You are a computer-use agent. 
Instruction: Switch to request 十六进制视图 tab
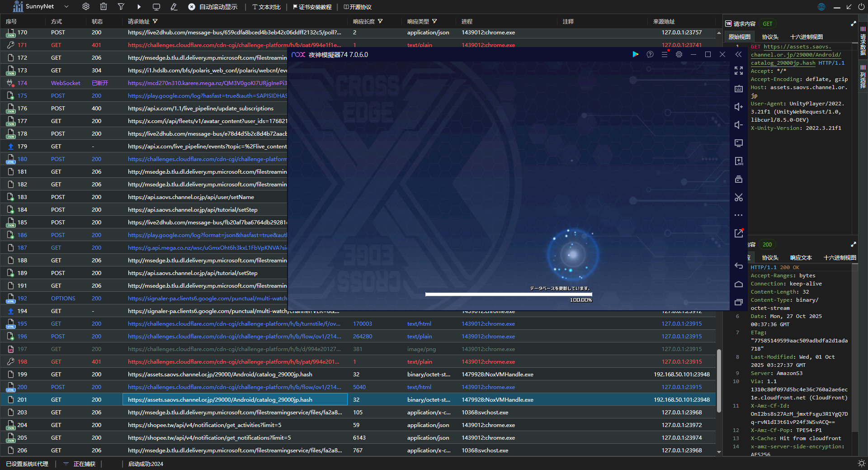806,37
